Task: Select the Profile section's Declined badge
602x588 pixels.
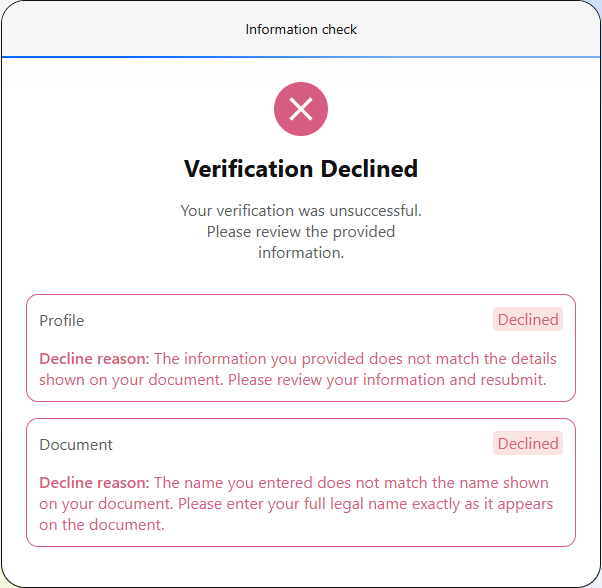Action: click(528, 319)
